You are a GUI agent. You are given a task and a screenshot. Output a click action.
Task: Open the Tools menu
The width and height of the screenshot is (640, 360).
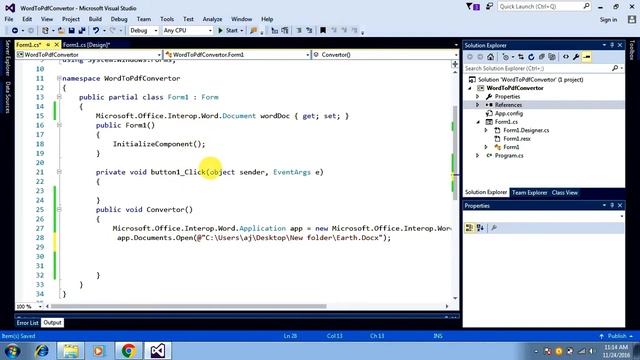[167, 19]
